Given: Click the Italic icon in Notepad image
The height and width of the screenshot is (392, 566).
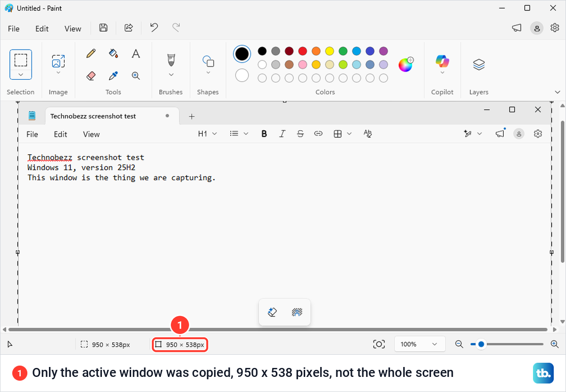Looking at the screenshot, I should point(282,134).
